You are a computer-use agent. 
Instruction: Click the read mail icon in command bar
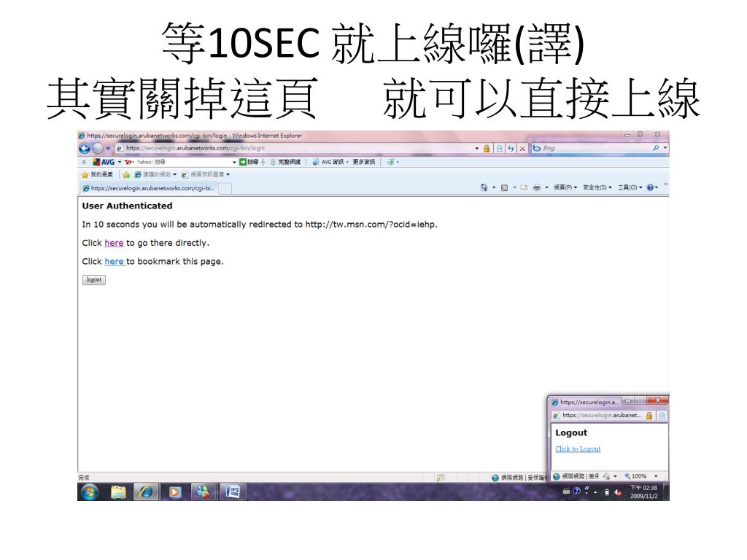coord(524,187)
